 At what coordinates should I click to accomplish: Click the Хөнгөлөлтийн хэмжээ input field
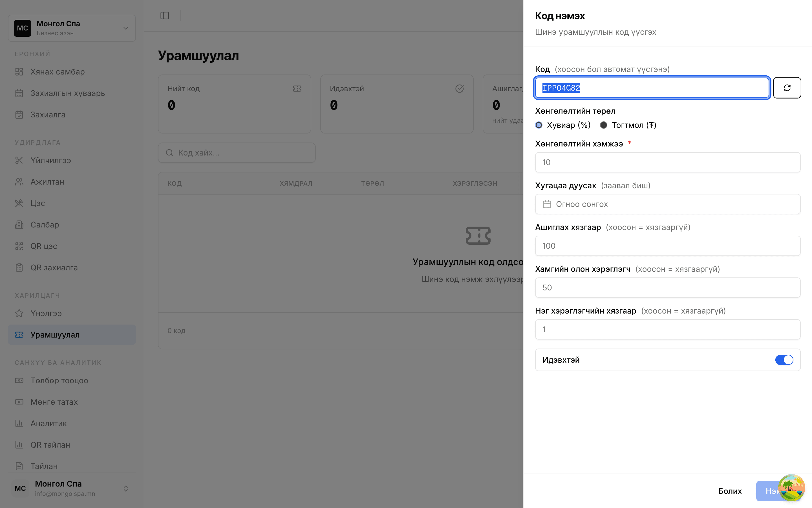(668, 162)
